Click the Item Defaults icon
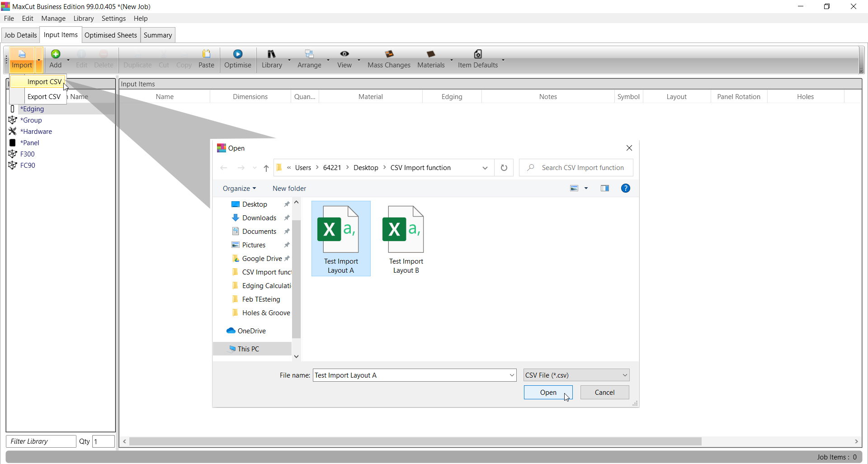 coord(478,54)
